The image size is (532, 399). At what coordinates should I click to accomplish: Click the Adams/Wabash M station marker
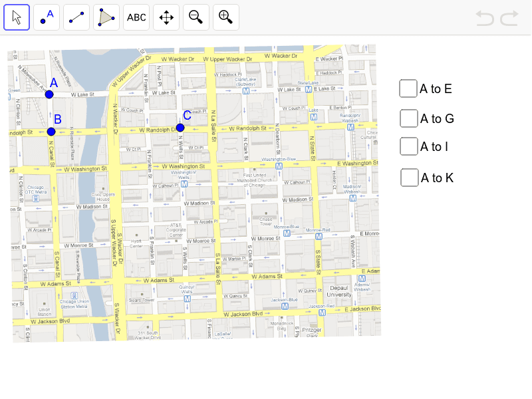(x=362, y=279)
